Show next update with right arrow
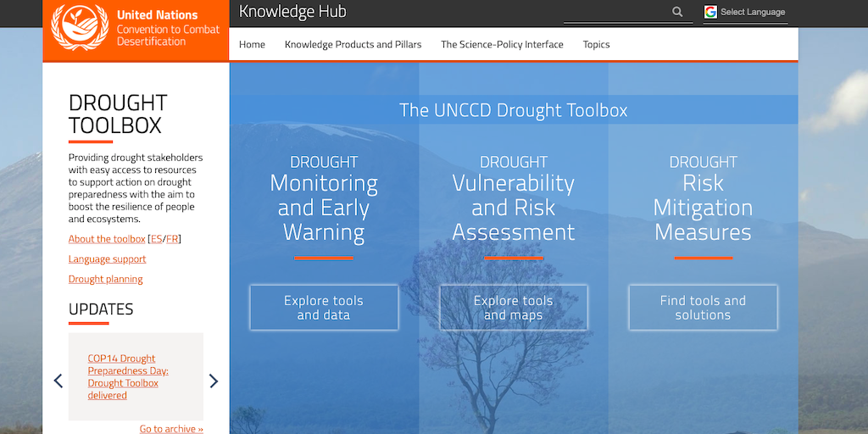 tap(214, 381)
